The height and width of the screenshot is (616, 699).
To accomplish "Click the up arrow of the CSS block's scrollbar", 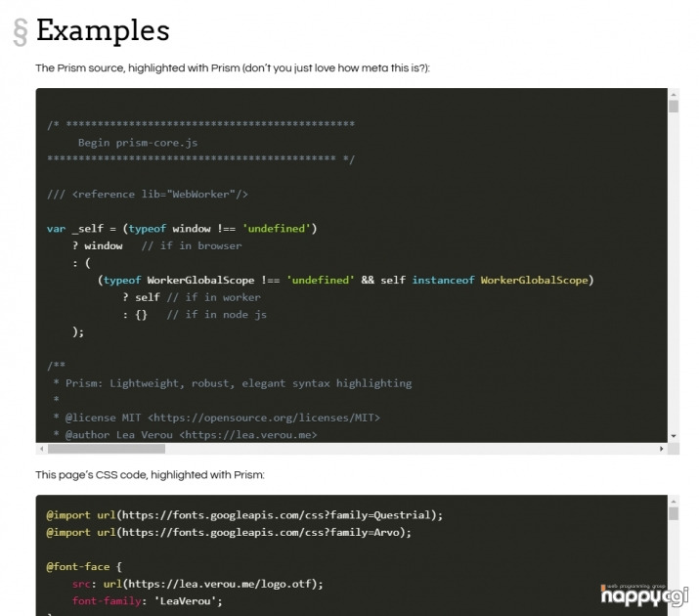I will [674, 502].
